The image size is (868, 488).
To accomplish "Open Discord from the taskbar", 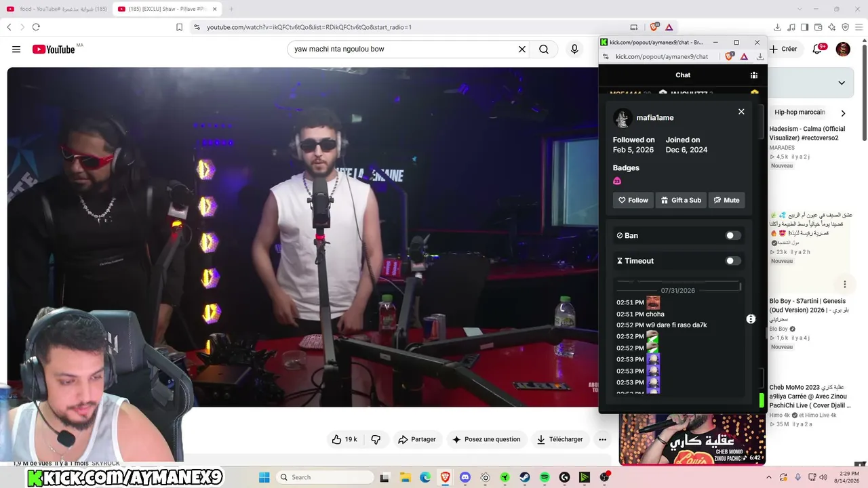I will click(465, 477).
